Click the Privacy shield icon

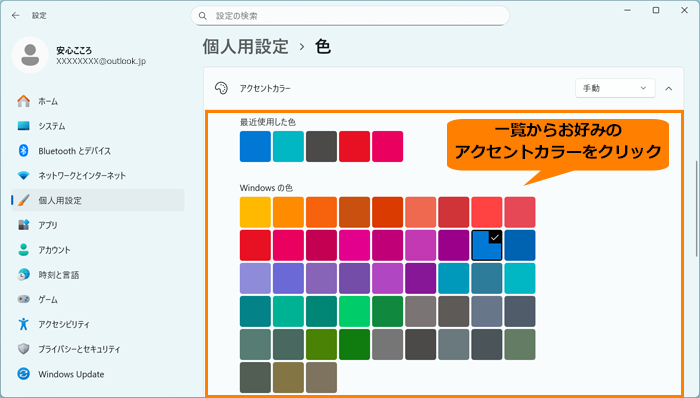coord(24,349)
